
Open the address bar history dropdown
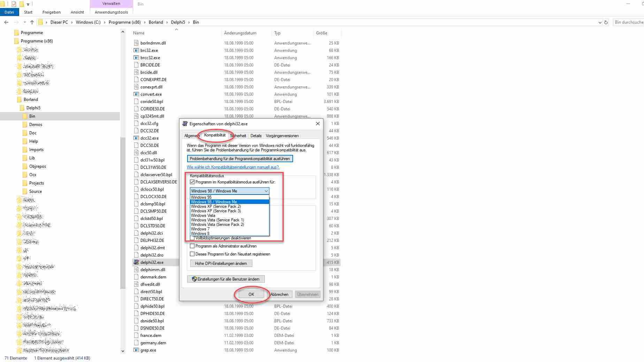[600, 22]
